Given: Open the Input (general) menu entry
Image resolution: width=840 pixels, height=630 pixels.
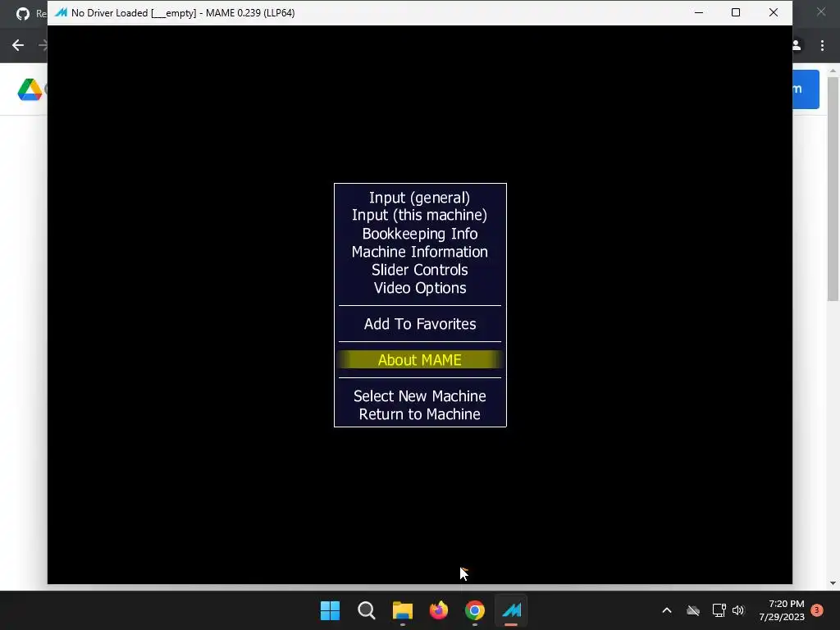Looking at the screenshot, I should (x=419, y=198).
